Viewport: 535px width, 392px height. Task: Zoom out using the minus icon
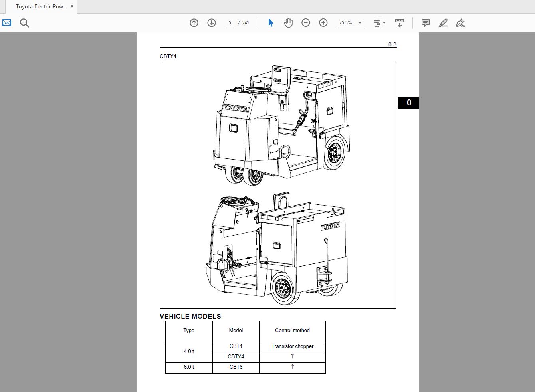click(x=306, y=23)
